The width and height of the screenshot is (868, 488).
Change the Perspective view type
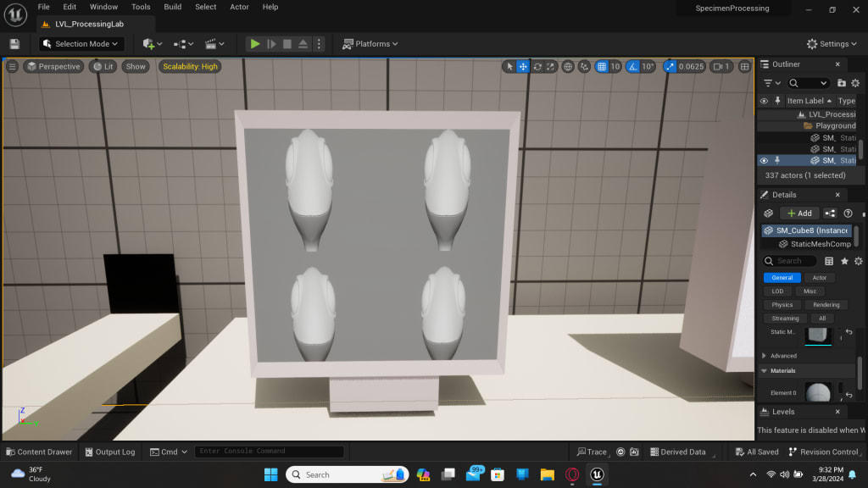(53, 66)
